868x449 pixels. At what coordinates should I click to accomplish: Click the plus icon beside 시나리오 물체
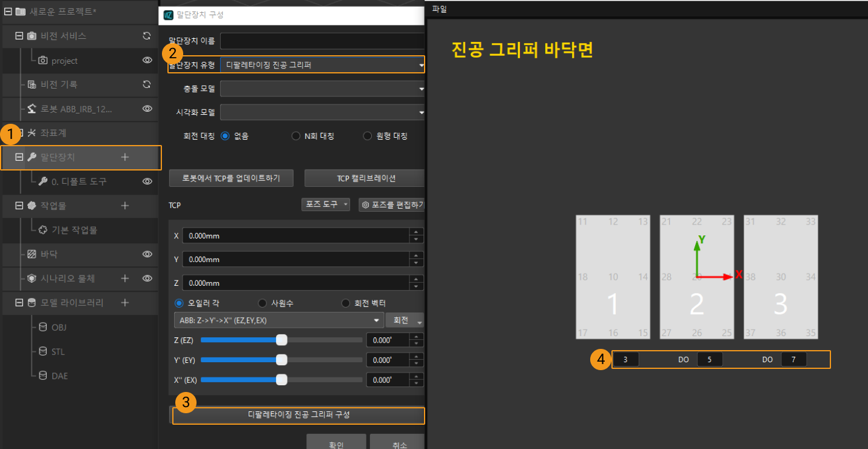click(125, 279)
